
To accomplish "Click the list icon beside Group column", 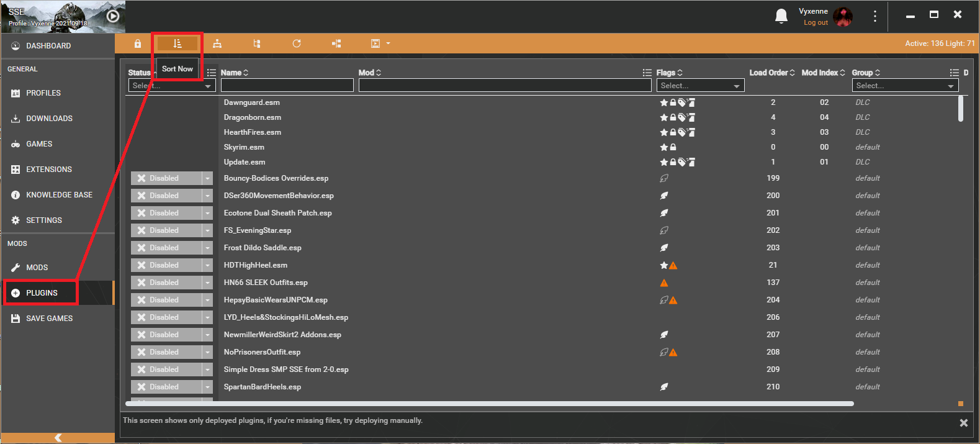I will [955, 73].
